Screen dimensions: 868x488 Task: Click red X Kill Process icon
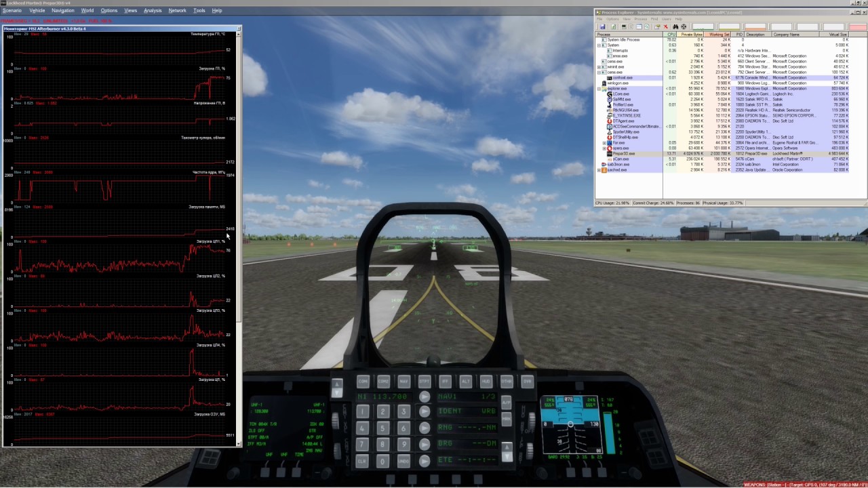point(666,27)
